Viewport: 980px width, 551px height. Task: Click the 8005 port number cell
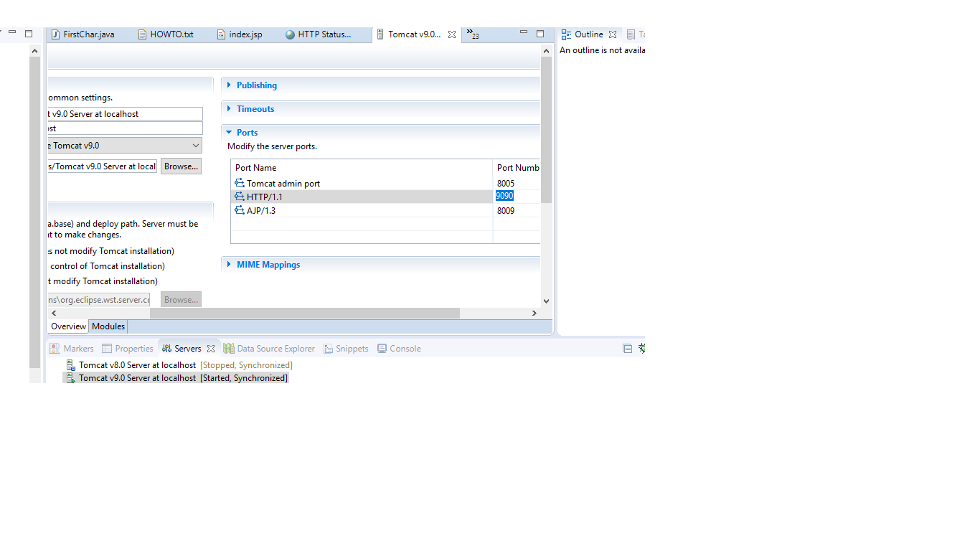(x=517, y=184)
